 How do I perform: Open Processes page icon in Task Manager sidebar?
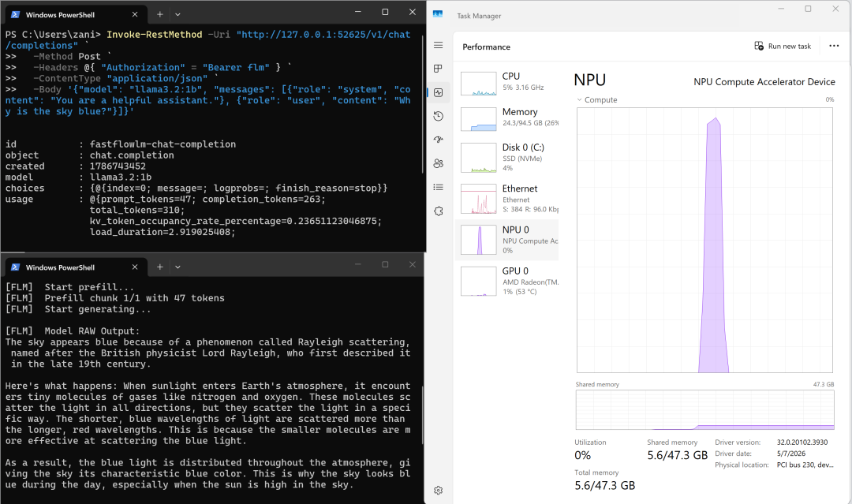pos(439,69)
